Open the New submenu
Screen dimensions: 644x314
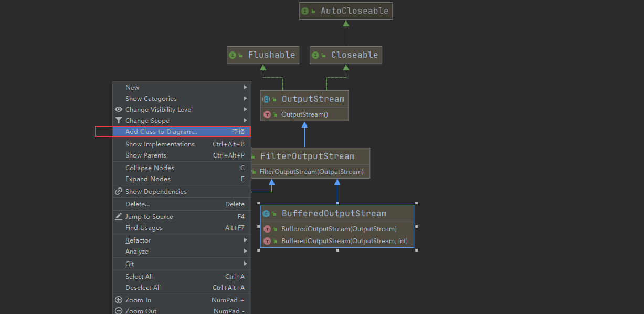coord(182,88)
